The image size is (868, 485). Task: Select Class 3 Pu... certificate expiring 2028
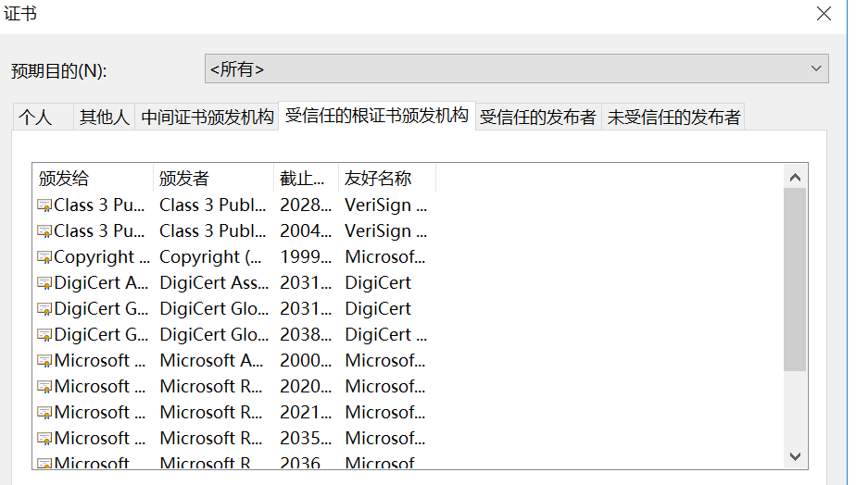coord(100,205)
